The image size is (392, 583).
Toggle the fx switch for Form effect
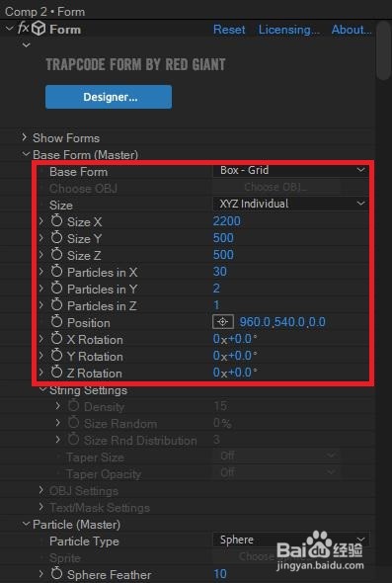click(x=23, y=28)
